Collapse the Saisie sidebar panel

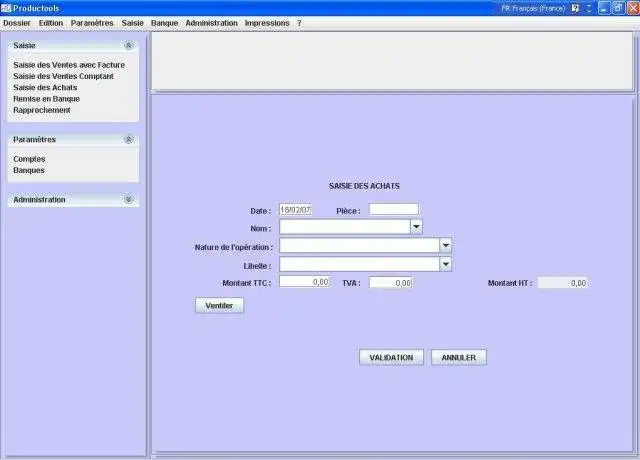tap(129, 45)
